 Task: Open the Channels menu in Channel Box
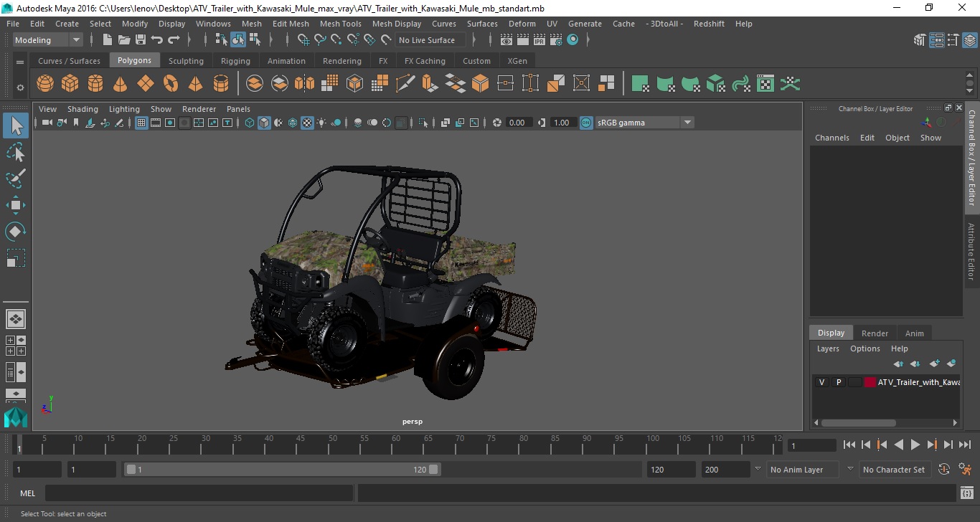(x=831, y=138)
